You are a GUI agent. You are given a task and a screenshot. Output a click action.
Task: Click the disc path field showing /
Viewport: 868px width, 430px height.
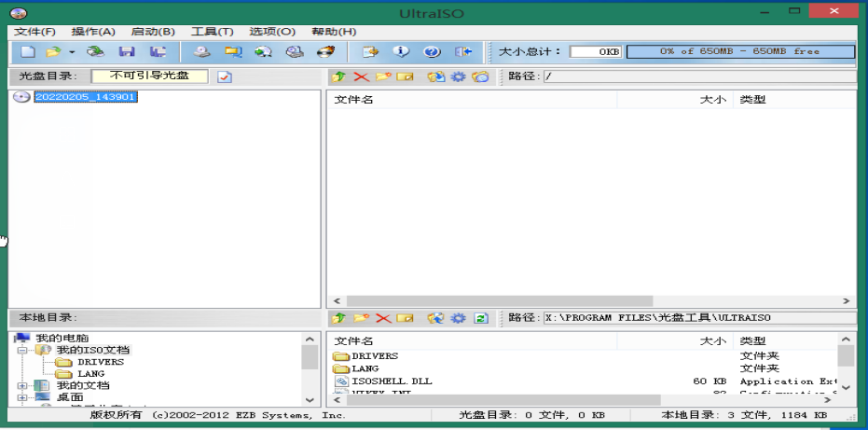coord(699,76)
